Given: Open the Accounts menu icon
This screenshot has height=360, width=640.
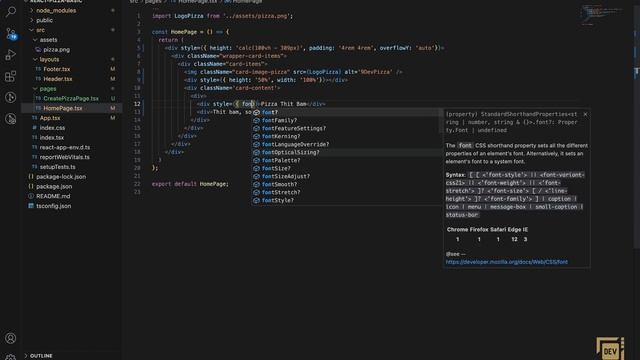Looking at the screenshot, I should click(x=11, y=338).
